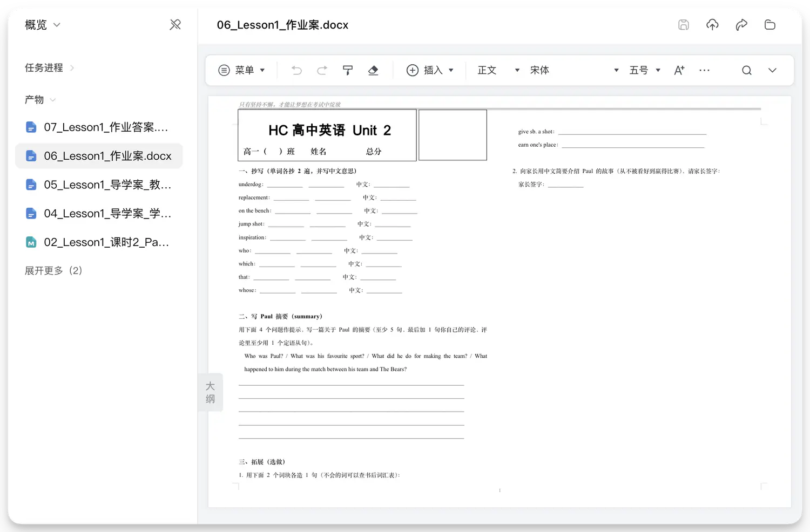Click the word underdog in document
This screenshot has height=532, width=810.
click(x=250, y=185)
